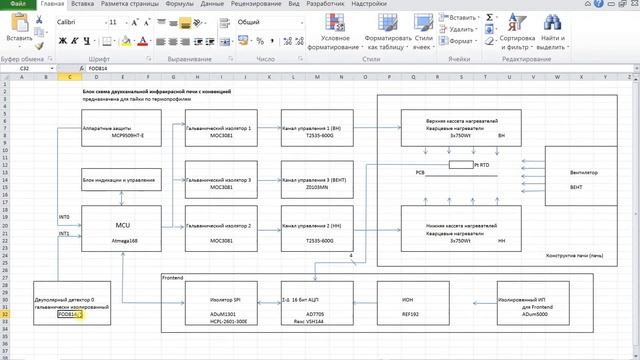This screenshot has width=640, height=360.
Task: Open Format as Table (Форматировать как таблицу)
Action: [x=388, y=31]
